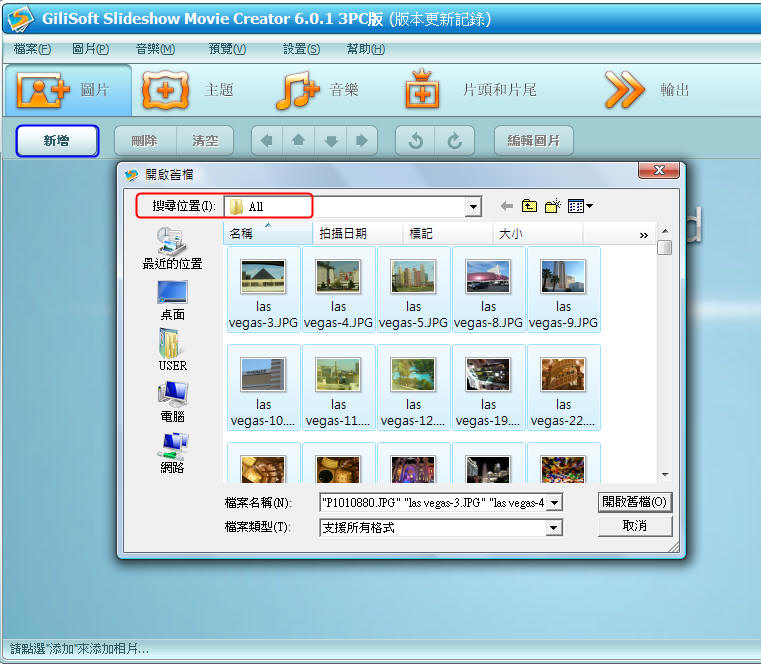Screen dimensions: 761x665
Task: Open the 設置 menu
Action: coord(301,49)
